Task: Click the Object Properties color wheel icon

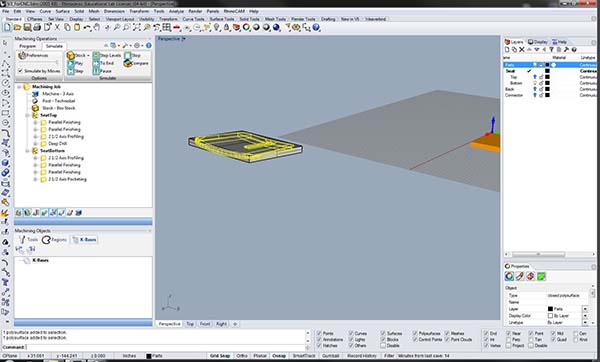Action: click(509, 276)
